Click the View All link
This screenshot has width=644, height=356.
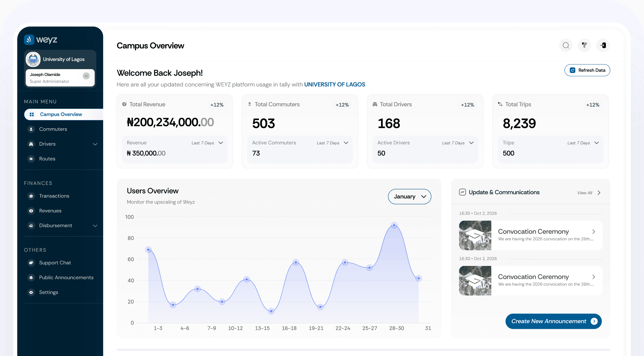pyautogui.click(x=585, y=193)
